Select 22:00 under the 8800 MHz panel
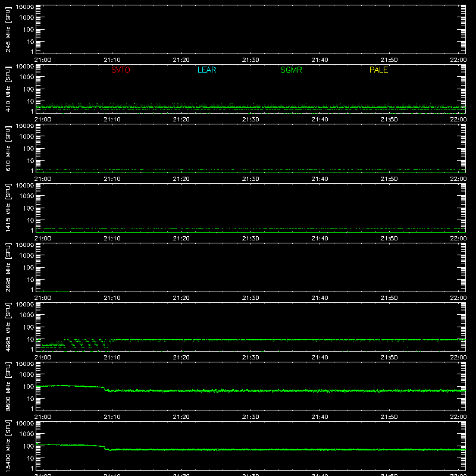The image size is (476, 476). [458, 417]
